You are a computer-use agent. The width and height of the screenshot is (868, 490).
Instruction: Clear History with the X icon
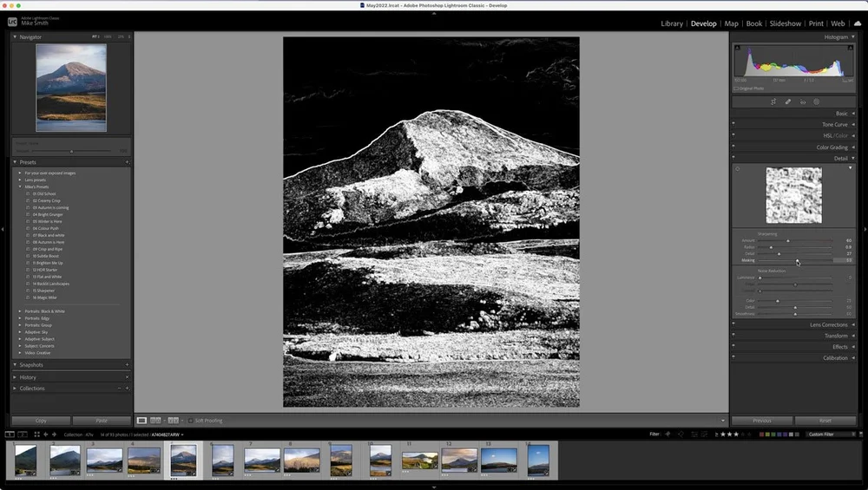click(127, 377)
